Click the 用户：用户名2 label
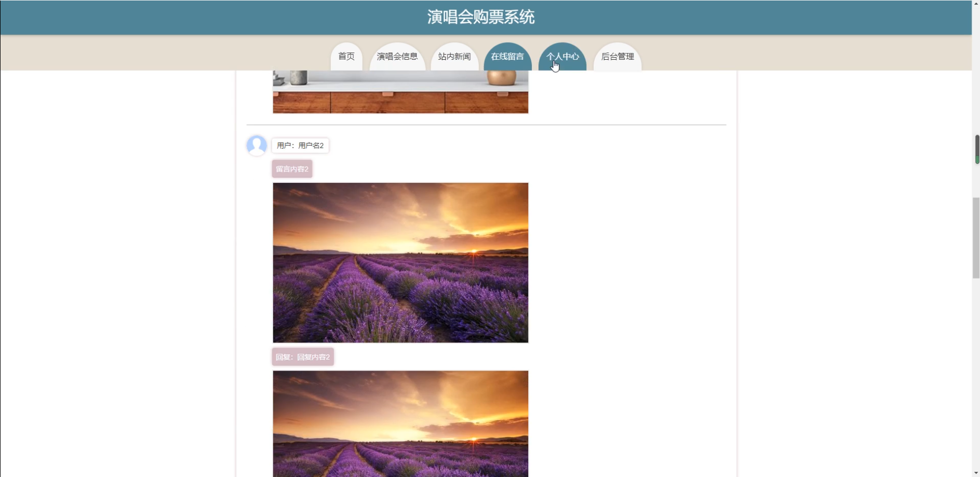The height and width of the screenshot is (477, 980). [x=300, y=145]
